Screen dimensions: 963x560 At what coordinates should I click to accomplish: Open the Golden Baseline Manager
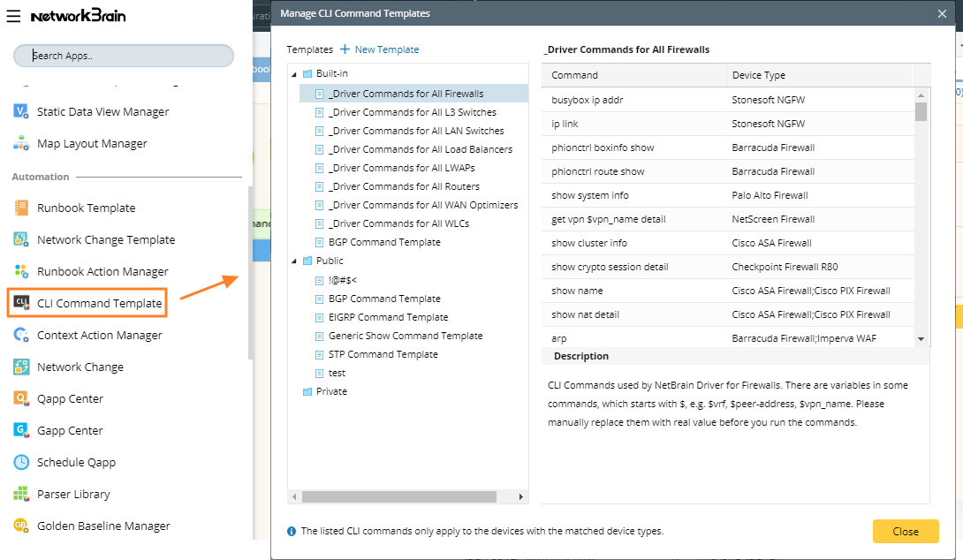[103, 526]
